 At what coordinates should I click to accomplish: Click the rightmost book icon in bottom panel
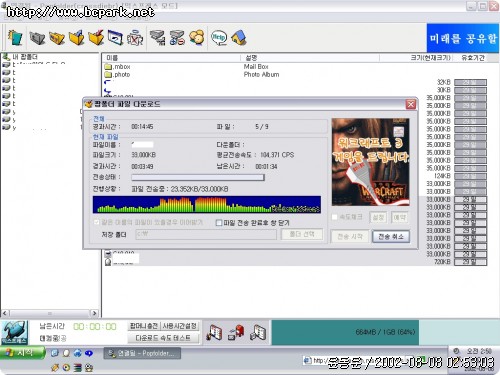pos(258,332)
